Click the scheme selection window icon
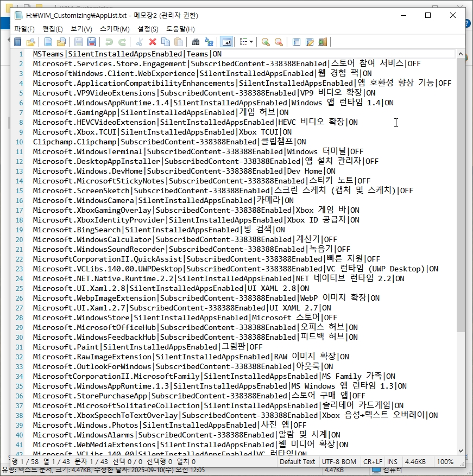 pos(296,42)
